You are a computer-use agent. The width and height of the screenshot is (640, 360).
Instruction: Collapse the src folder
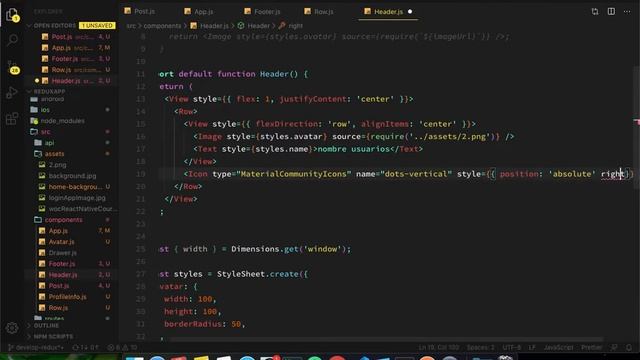pos(45,132)
